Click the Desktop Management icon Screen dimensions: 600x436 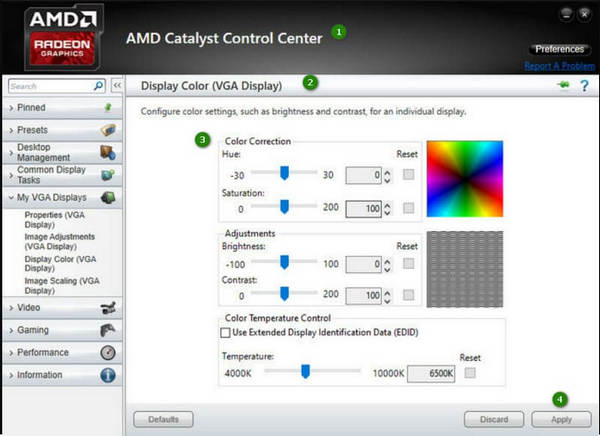[108, 152]
